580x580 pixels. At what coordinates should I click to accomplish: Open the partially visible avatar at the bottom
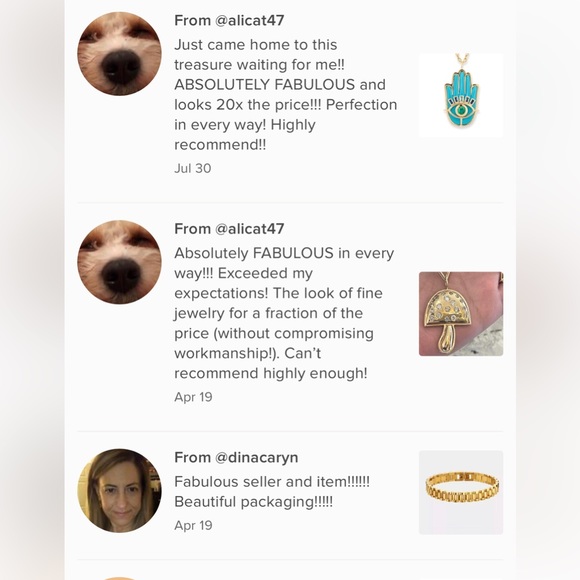pos(119,578)
